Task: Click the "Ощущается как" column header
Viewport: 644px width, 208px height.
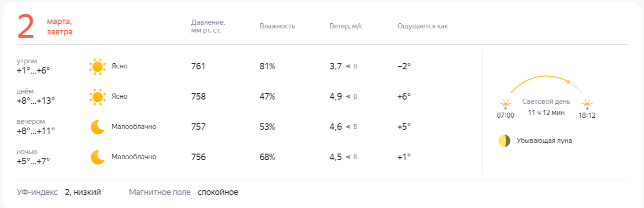Action: (422, 26)
